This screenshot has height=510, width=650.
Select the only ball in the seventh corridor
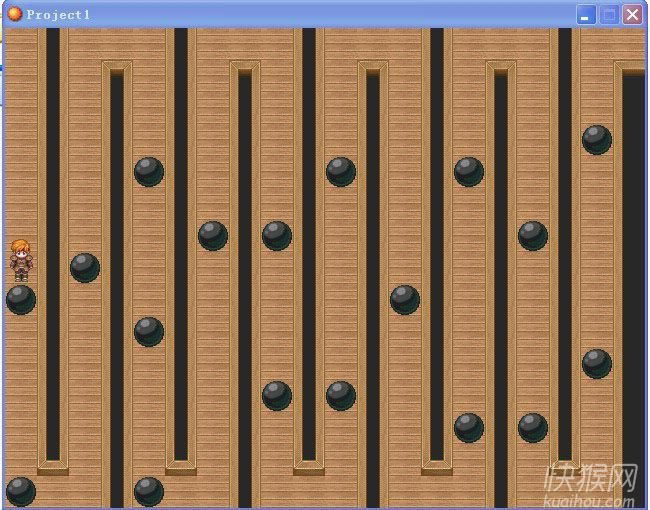pyautogui.click(x=405, y=300)
